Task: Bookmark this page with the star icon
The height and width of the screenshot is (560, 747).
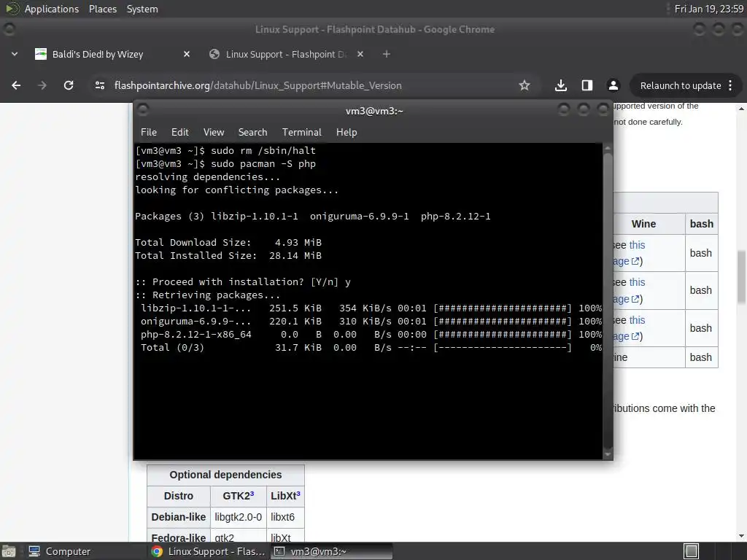Action: pos(524,85)
